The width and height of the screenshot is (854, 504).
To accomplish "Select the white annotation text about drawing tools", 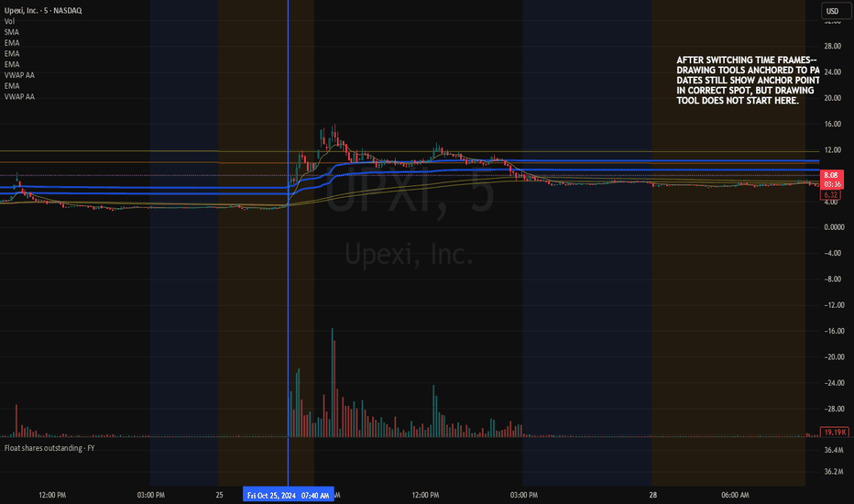I will pyautogui.click(x=748, y=80).
